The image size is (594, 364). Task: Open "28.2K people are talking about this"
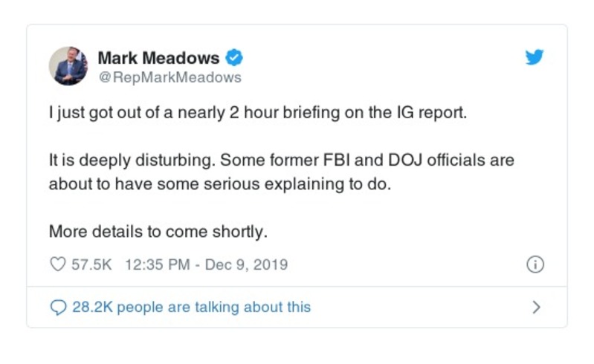click(191, 307)
